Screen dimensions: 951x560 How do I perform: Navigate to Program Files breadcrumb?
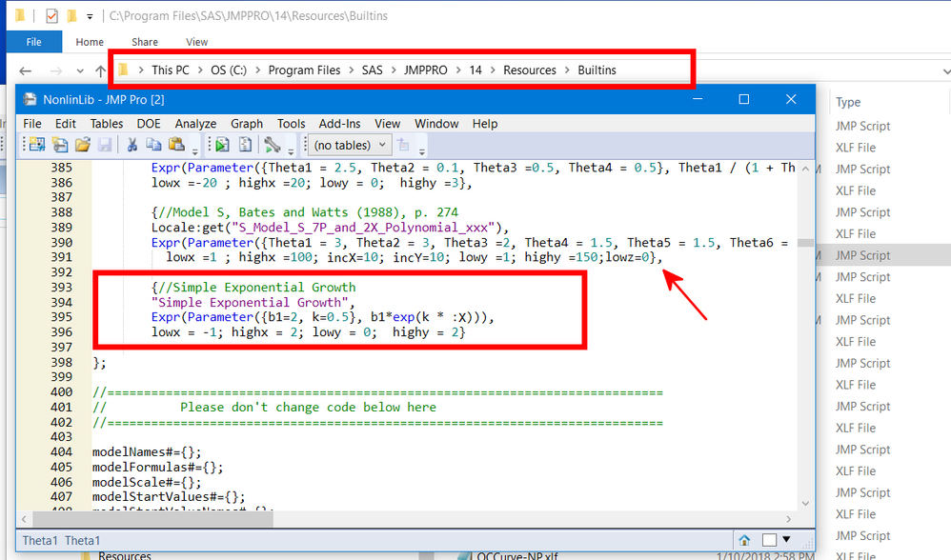coord(305,70)
